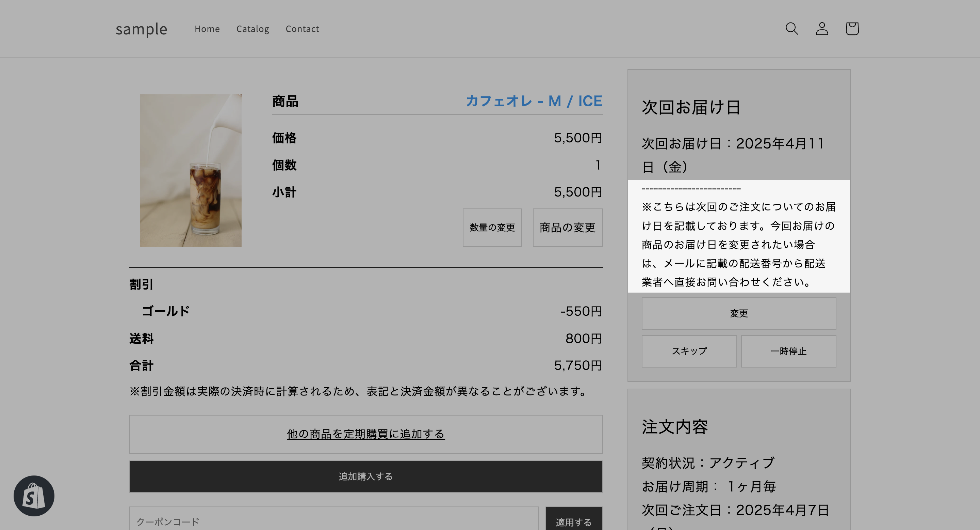980x530 pixels.
Task: Click the Shopify chat bag icon
Action: pos(34,496)
